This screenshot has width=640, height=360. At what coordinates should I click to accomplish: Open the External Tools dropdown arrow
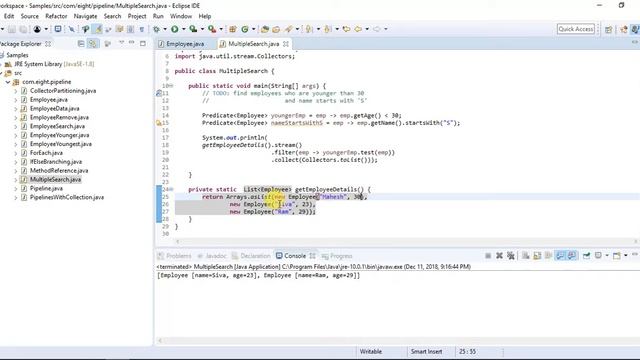point(221,29)
